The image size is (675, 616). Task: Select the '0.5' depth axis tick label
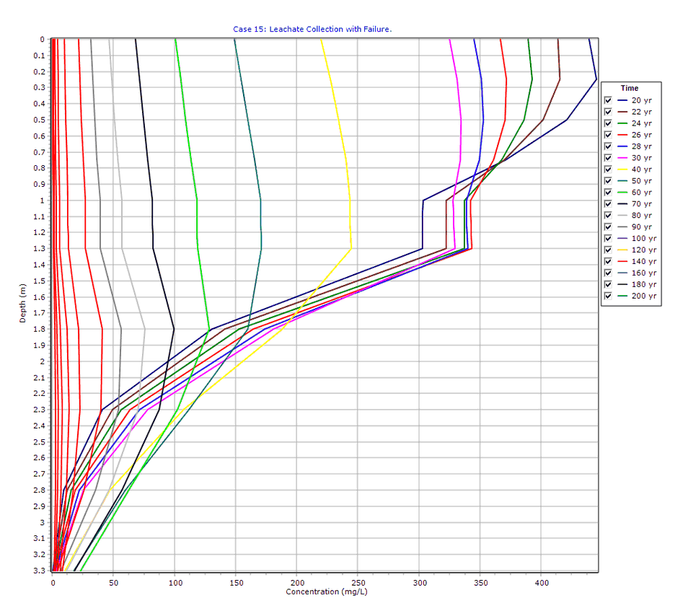pyautogui.click(x=39, y=120)
